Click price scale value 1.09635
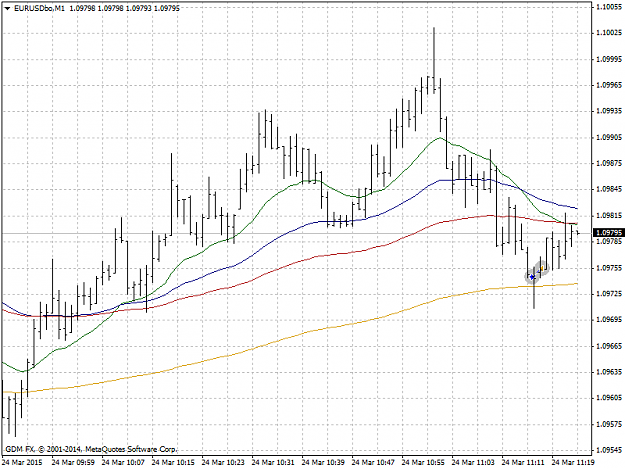This screenshot has width=625, height=469. click(x=609, y=372)
